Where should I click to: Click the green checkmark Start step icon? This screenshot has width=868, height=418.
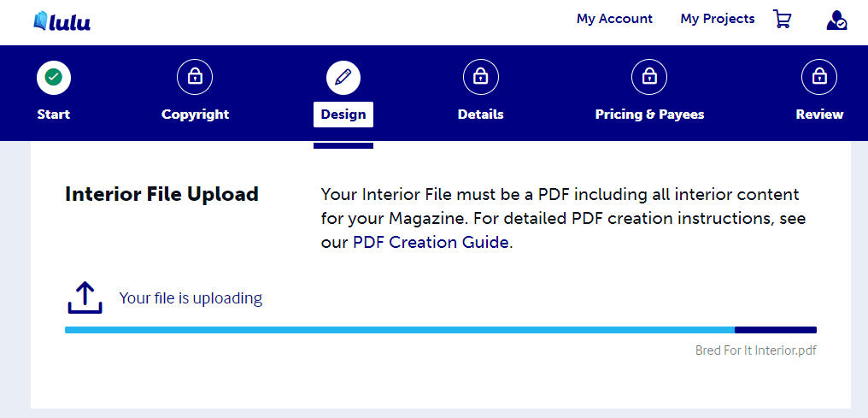(54, 78)
